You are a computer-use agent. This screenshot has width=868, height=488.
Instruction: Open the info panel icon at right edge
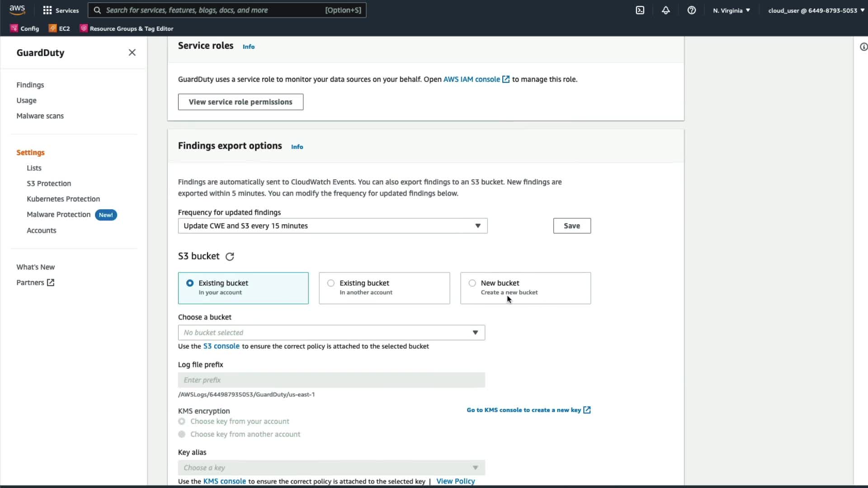[863, 47]
